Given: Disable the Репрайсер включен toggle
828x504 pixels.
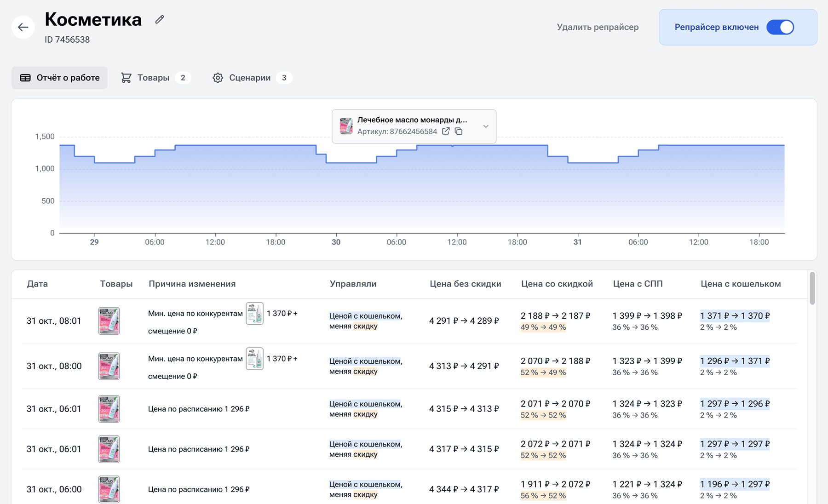Looking at the screenshot, I should [x=780, y=27].
